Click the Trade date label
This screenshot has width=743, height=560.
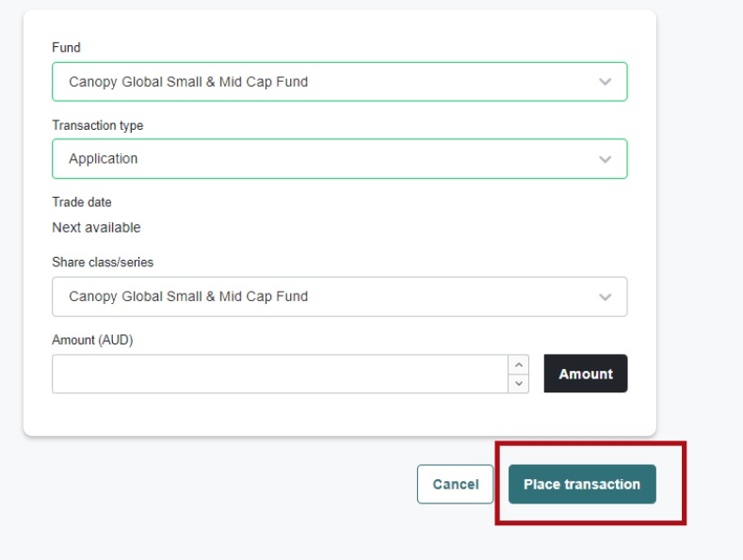(x=82, y=202)
